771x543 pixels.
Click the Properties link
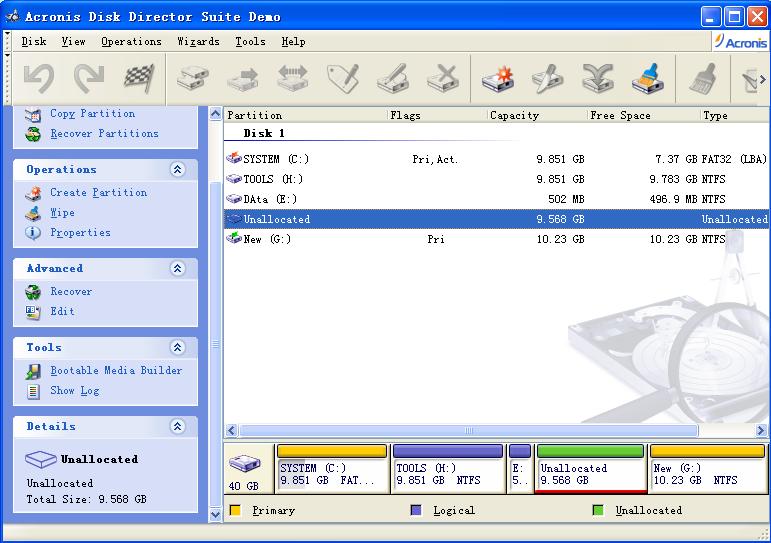click(x=80, y=233)
